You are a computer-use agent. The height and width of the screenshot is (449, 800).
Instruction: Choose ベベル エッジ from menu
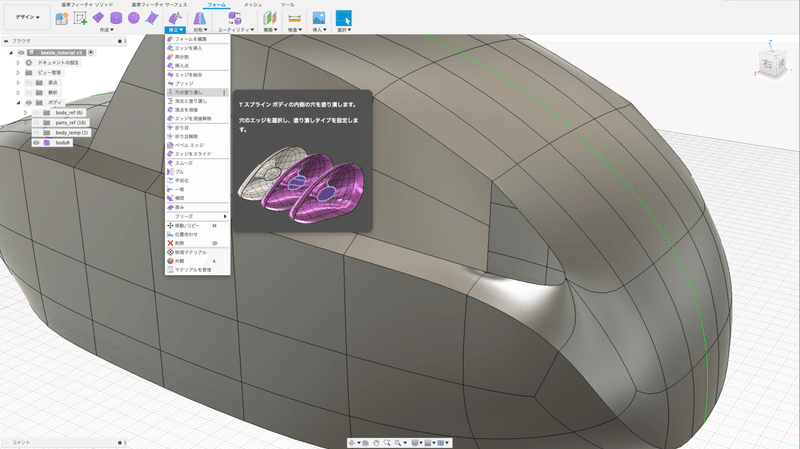(x=197, y=145)
